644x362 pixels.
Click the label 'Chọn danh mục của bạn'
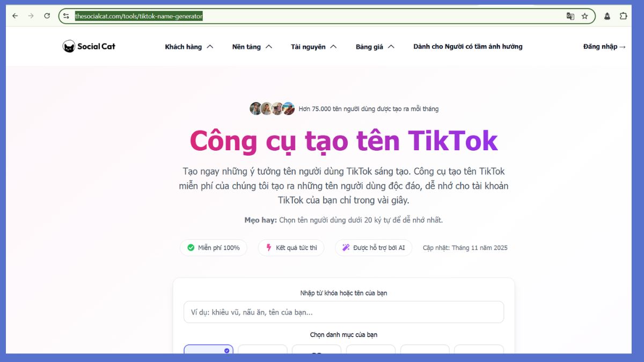pos(343,335)
